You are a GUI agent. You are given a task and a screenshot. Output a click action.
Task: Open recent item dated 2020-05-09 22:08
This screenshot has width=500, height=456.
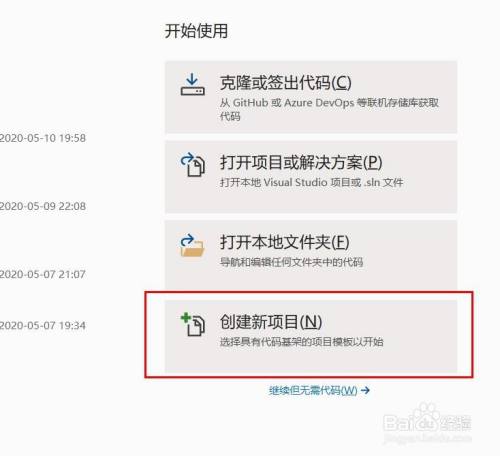point(43,206)
